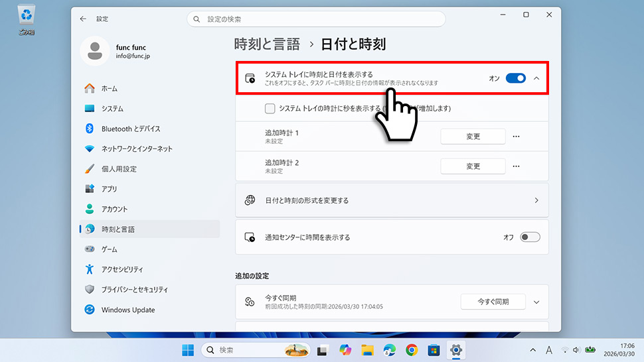
Task: Open the Microsoft Store taskbar icon
Action: point(434,349)
